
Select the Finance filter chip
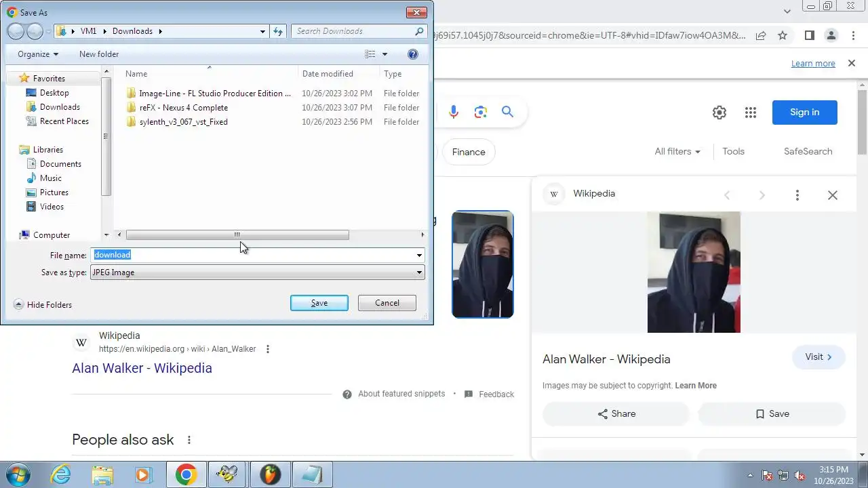[469, 152]
